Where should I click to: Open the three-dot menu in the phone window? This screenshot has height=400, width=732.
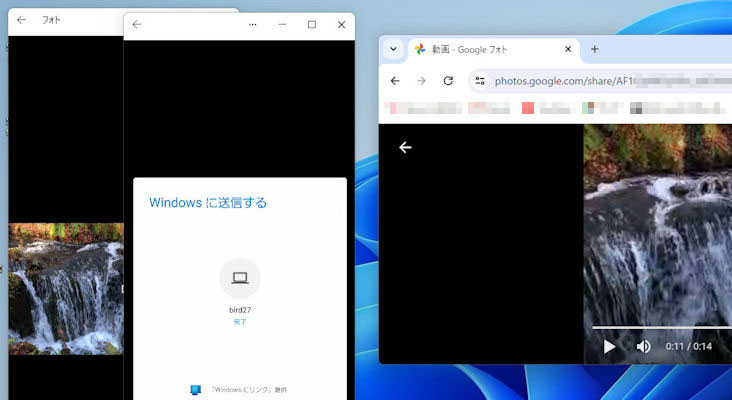click(253, 24)
